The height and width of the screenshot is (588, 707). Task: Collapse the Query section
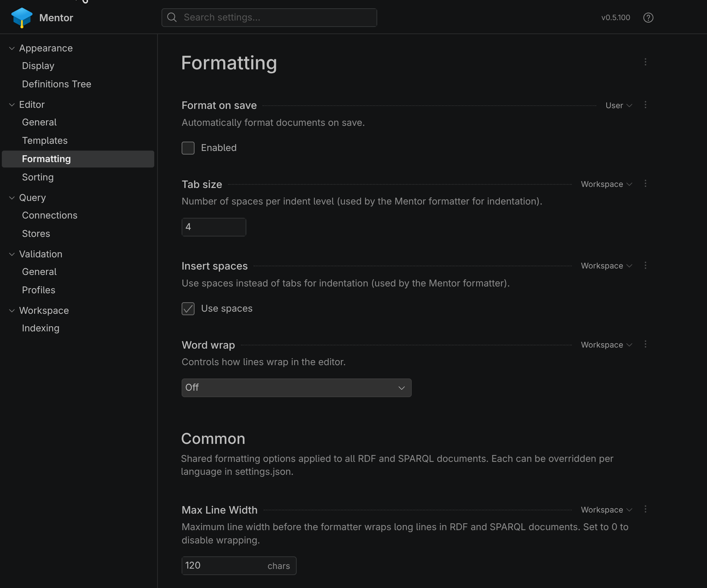click(12, 198)
